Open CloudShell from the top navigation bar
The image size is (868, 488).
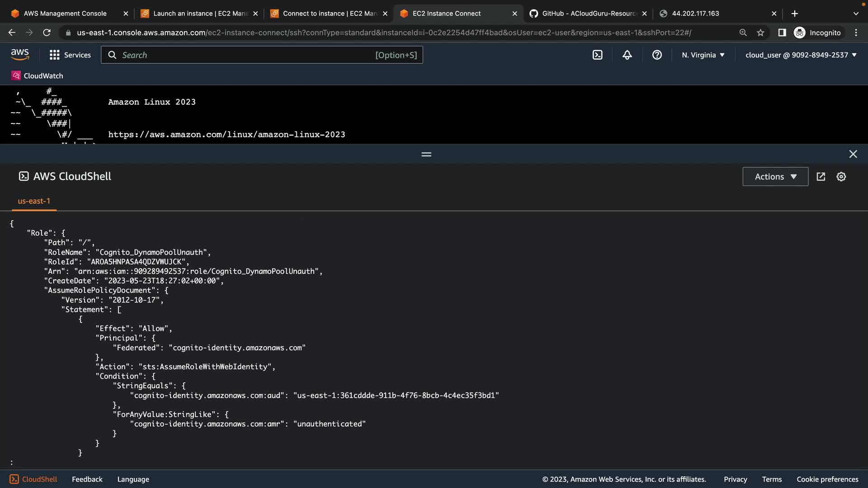click(x=597, y=55)
